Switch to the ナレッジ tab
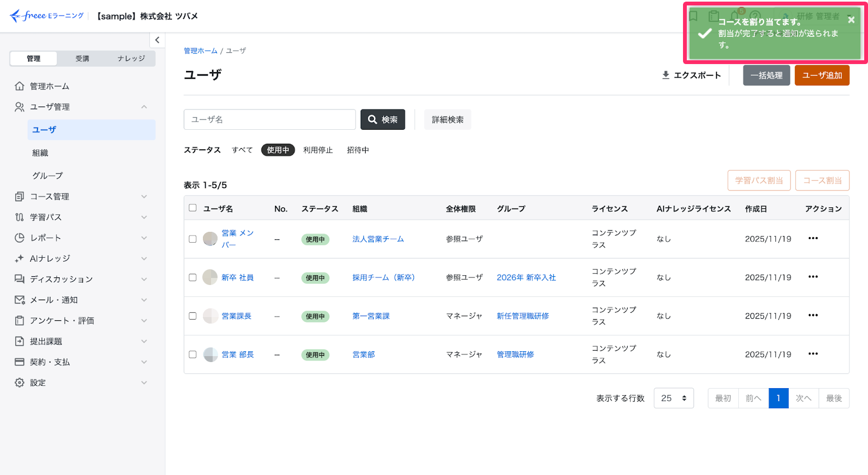This screenshot has width=868, height=475. coord(131,59)
